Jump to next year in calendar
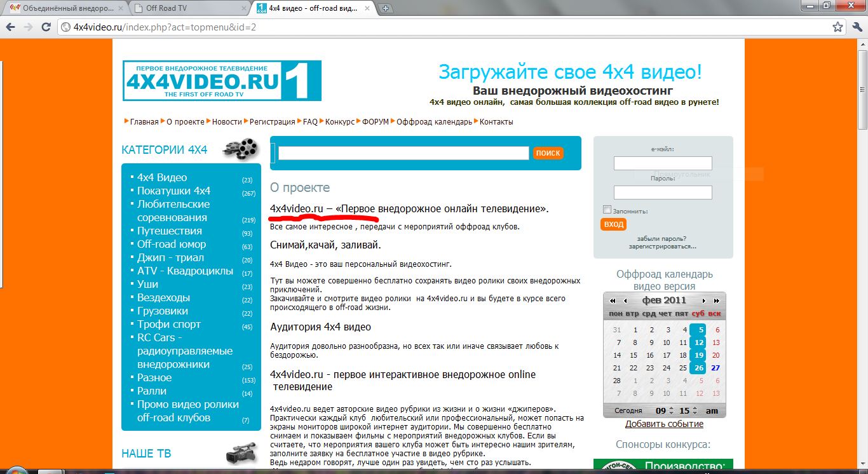Screen dimensions: 868x474 pyautogui.click(x=717, y=301)
